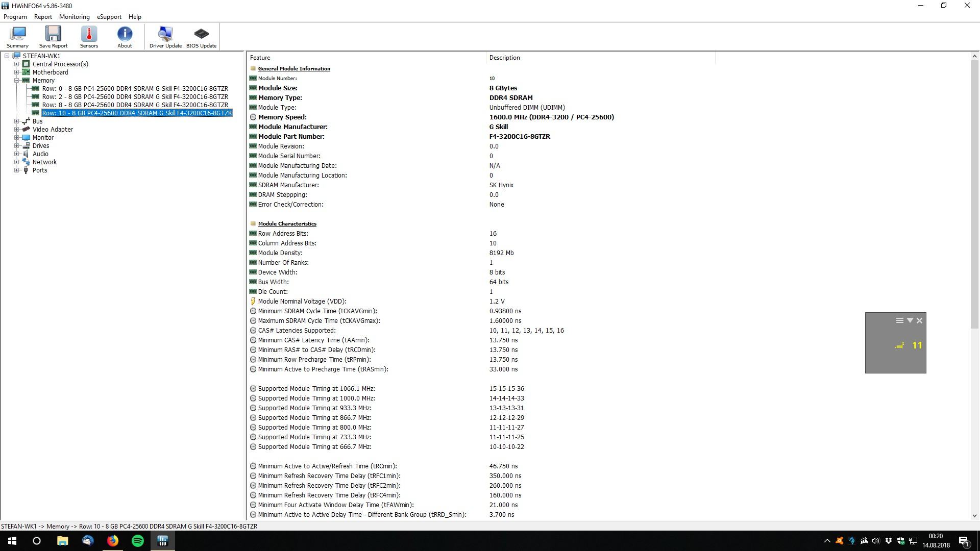The height and width of the screenshot is (551, 980).
Task: Expand the Central Processor(s) node
Action: (x=16, y=64)
